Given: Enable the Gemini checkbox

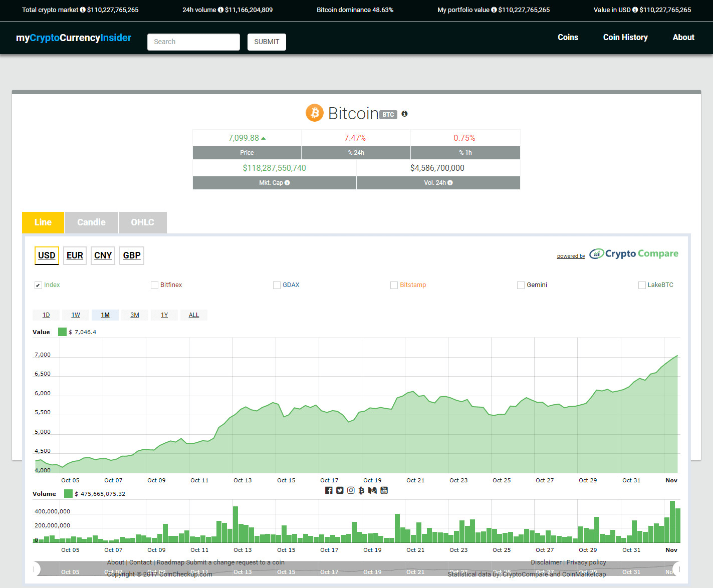Looking at the screenshot, I should click(x=521, y=285).
